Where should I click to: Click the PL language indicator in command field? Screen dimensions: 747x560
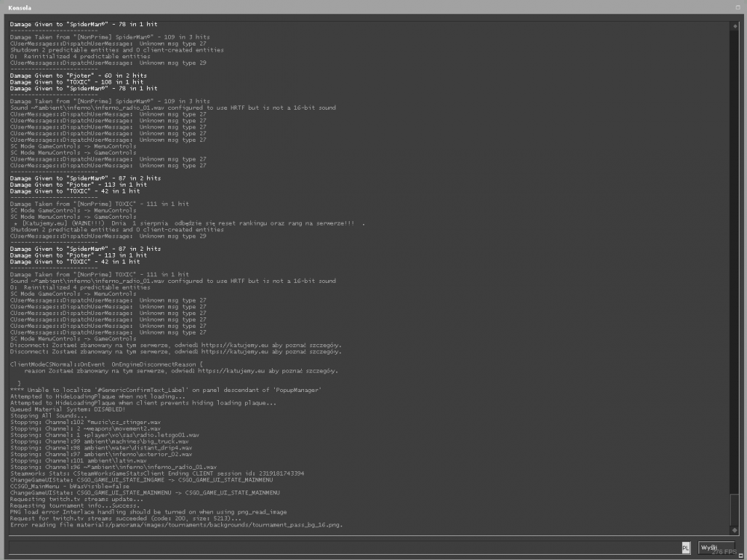[685, 547]
